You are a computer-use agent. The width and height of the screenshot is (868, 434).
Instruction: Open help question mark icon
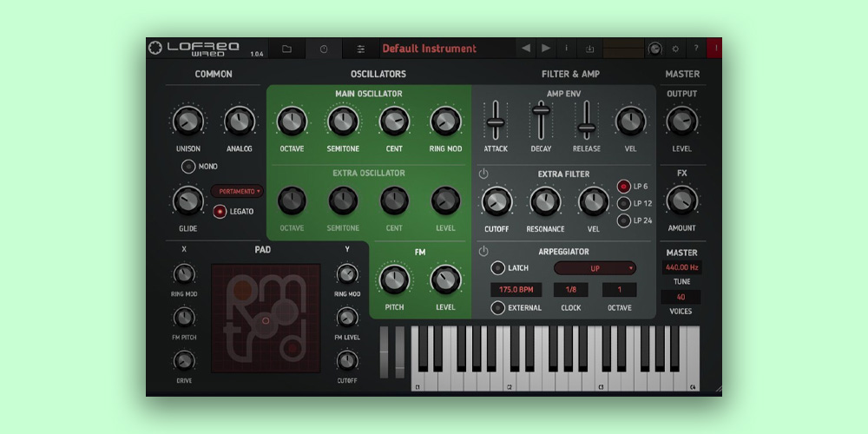pyautogui.click(x=696, y=48)
